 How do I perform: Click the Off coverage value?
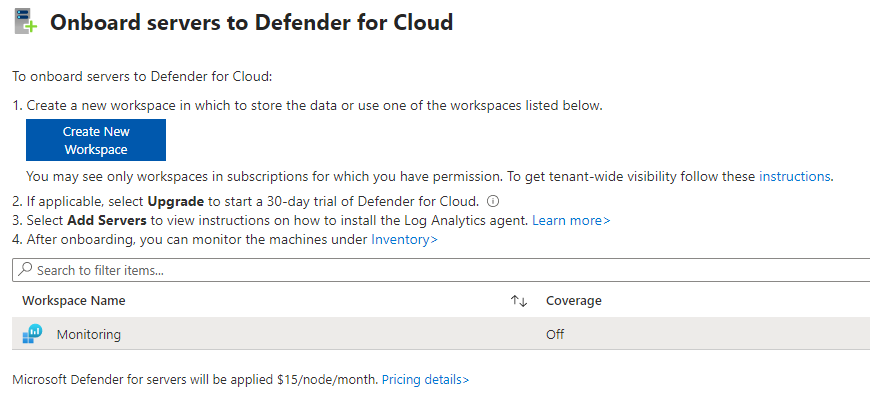tap(555, 334)
